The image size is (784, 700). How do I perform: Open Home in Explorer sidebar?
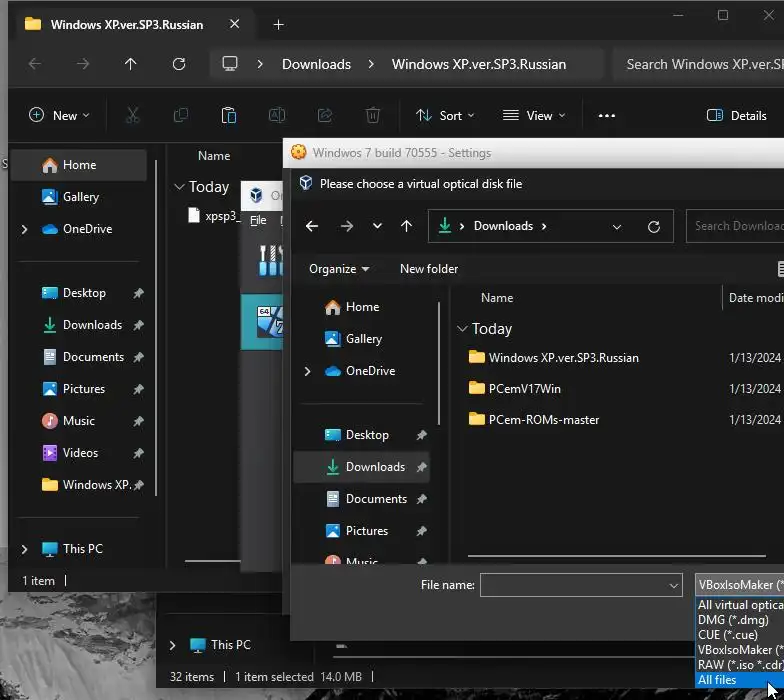point(78,165)
